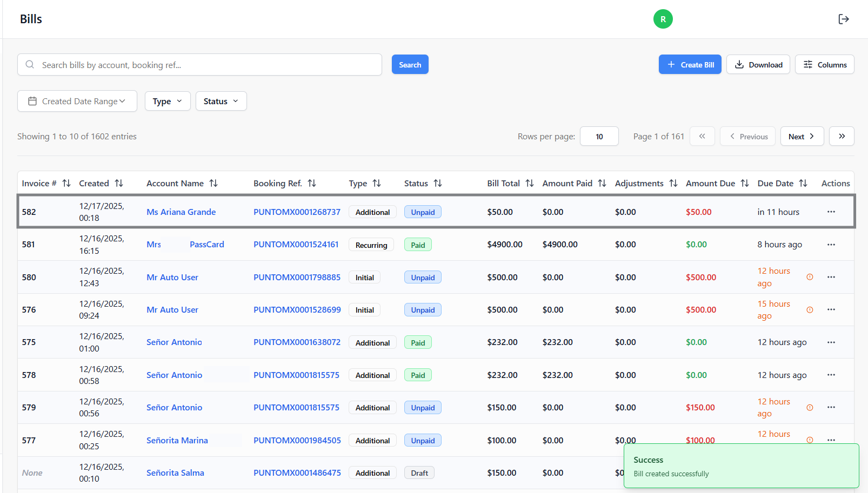Image resolution: width=868 pixels, height=493 pixels.
Task: Jump to last page double-arrow button
Action: tap(842, 137)
